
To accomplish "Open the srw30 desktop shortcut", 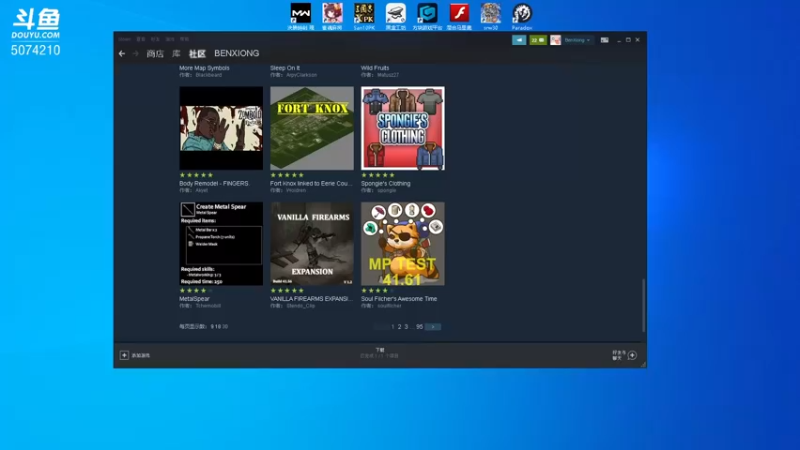I will [x=490, y=16].
